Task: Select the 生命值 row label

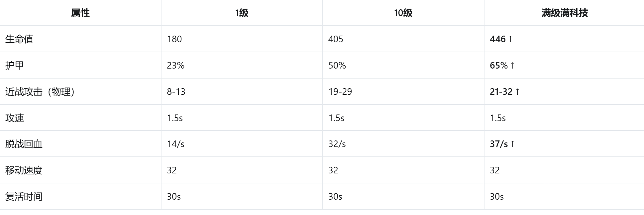Action: point(19,39)
